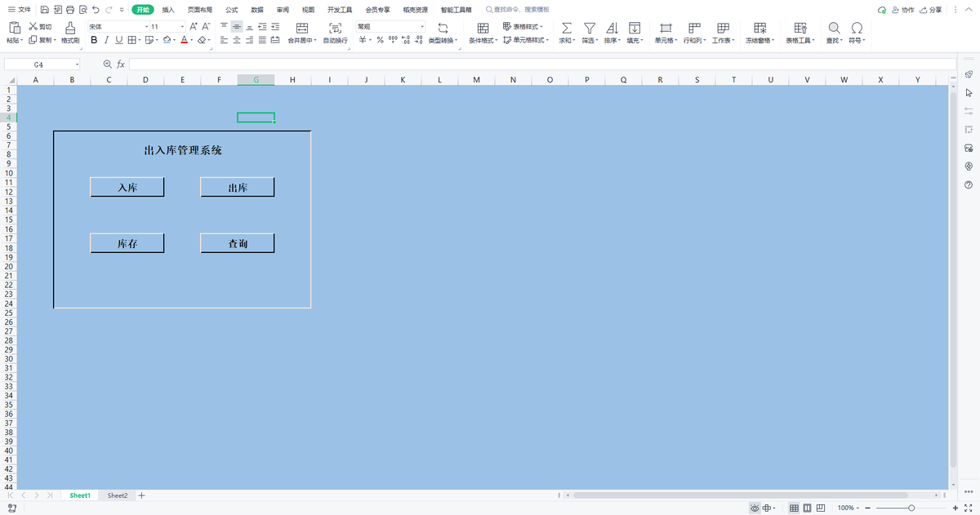Click the Worksheet (工作表) icon
This screenshot has width=980, height=515.
click(723, 28)
